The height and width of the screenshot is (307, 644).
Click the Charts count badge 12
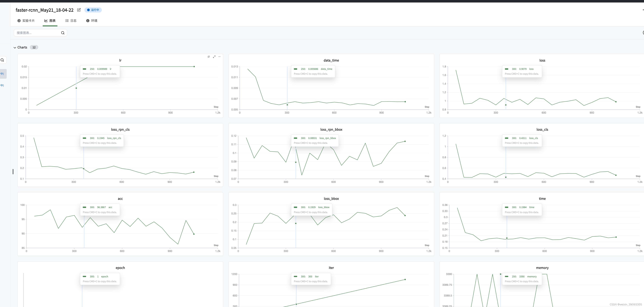34,48
